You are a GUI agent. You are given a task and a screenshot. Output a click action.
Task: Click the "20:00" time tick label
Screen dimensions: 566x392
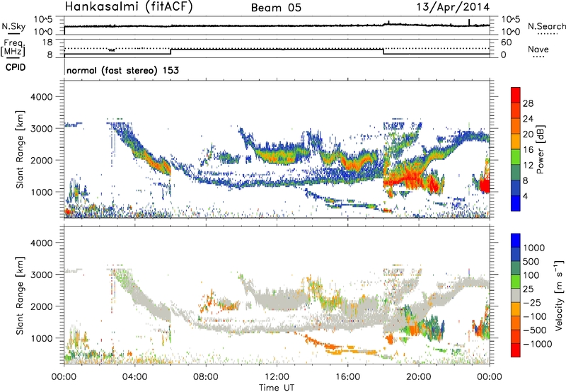418,377
